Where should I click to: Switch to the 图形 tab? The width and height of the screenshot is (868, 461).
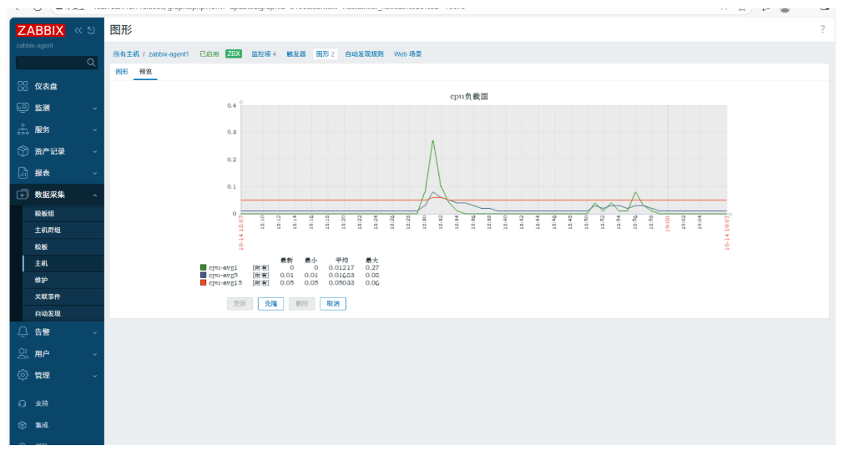coord(122,72)
